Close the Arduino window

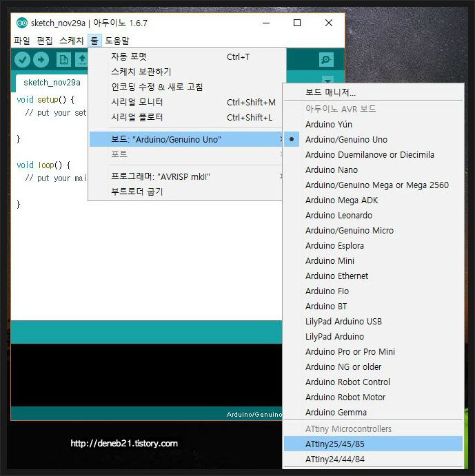[329, 23]
